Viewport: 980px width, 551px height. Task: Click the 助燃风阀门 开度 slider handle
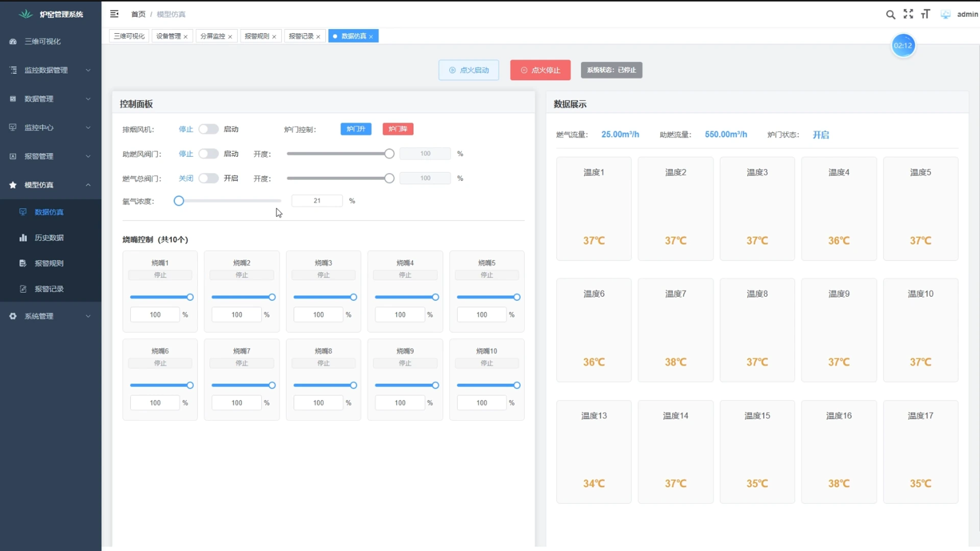click(389, 154)
